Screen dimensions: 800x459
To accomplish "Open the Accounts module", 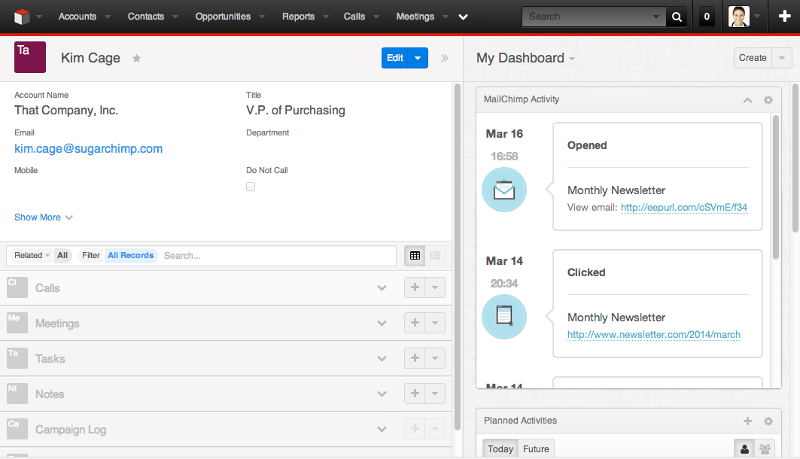I will coord(77,16).
